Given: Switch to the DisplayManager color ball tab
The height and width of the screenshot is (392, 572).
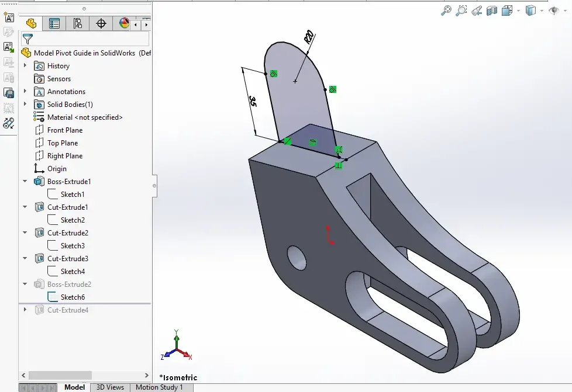Looking at the screenshot, I should [x=123, y=24].
